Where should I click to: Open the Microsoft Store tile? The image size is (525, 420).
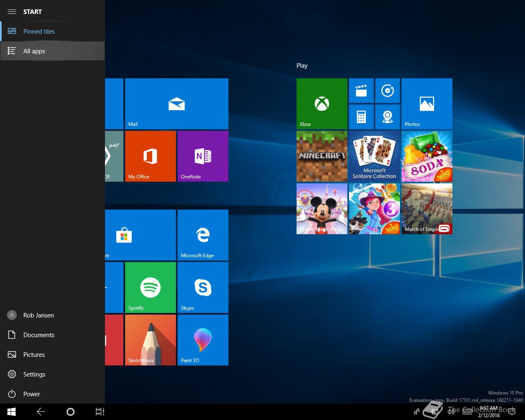pyautogui.click(x=140, y=235)
